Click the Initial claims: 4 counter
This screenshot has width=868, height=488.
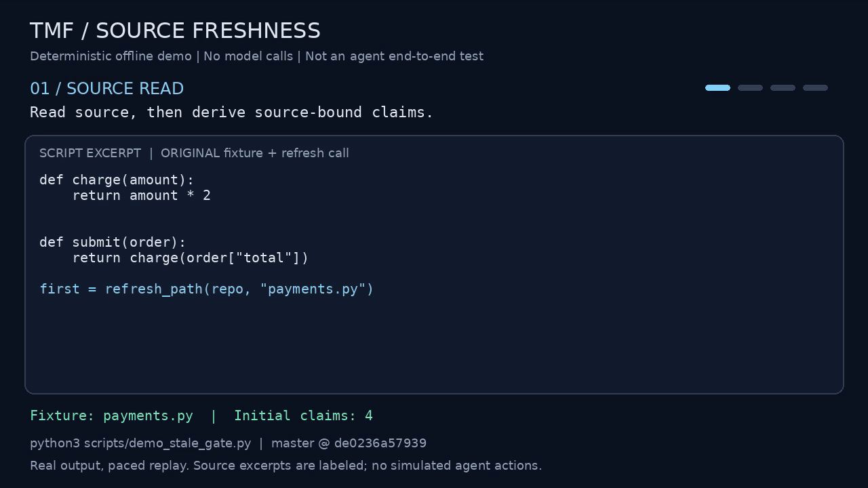click(x=303, y=415)
